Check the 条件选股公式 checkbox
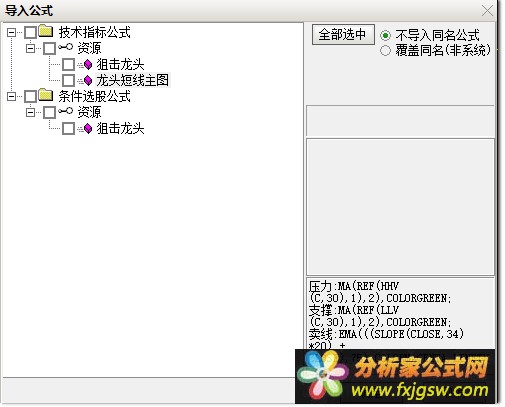505x407 pixels. (31, 96)
